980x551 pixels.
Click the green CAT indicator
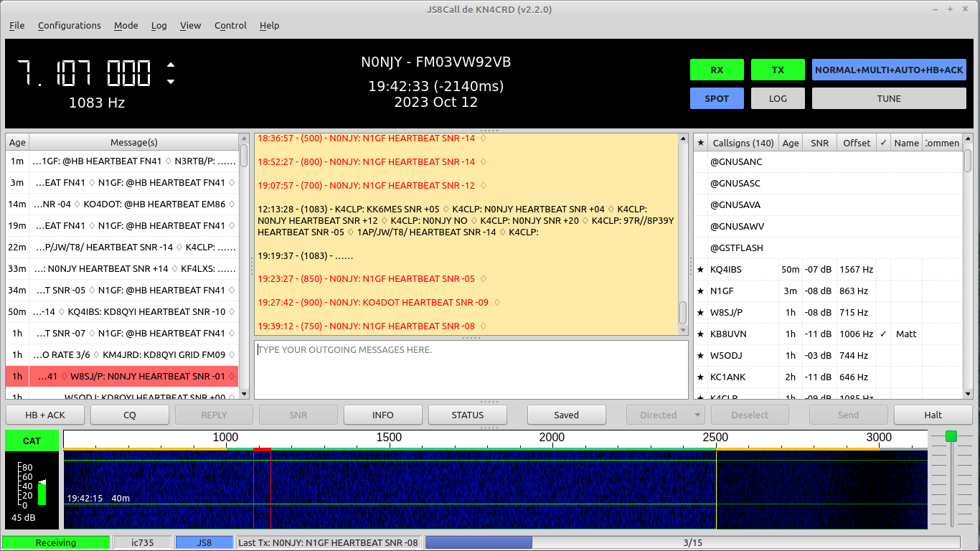(x=32, y=441)
